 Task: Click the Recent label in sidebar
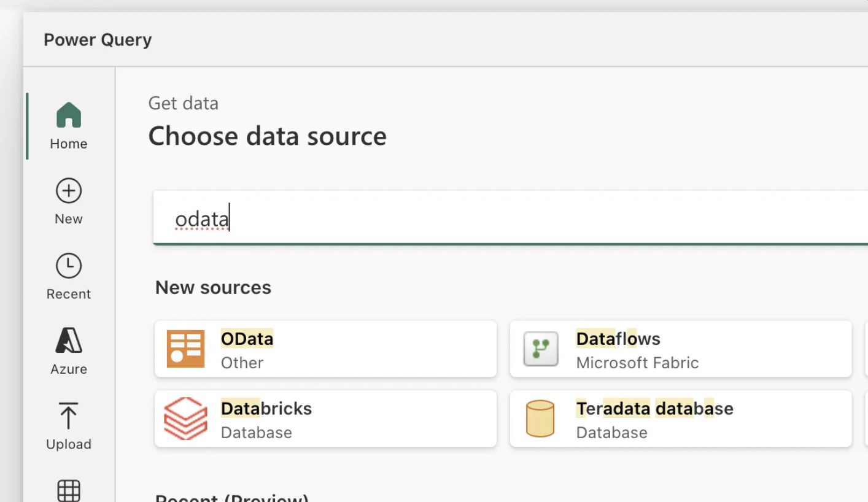click(x=69, y=294)
